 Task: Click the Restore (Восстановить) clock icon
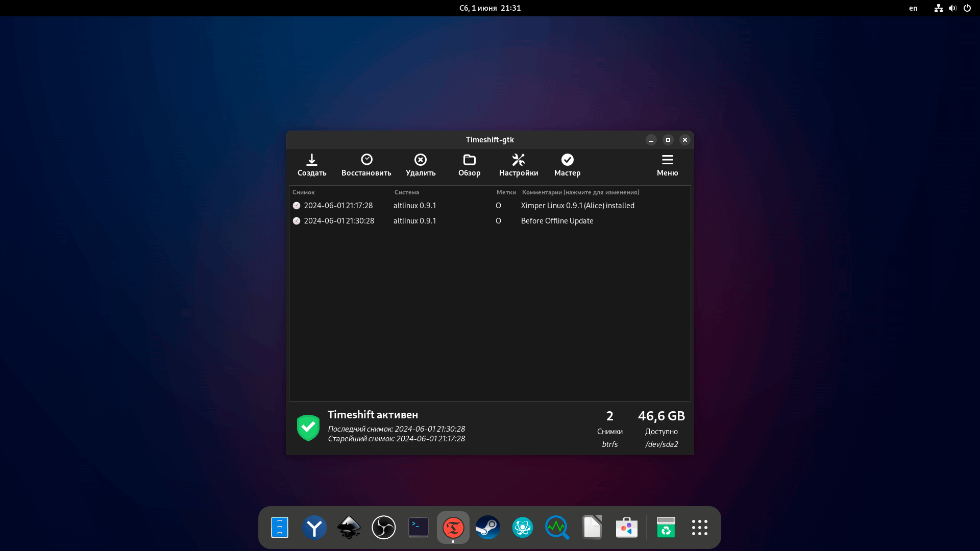pos(366,160)
